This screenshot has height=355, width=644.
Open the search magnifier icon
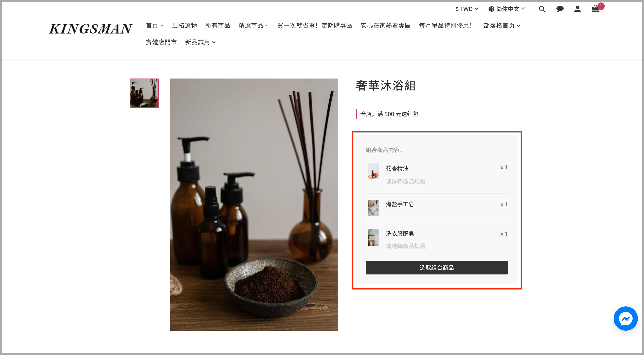tap(542, 9)
